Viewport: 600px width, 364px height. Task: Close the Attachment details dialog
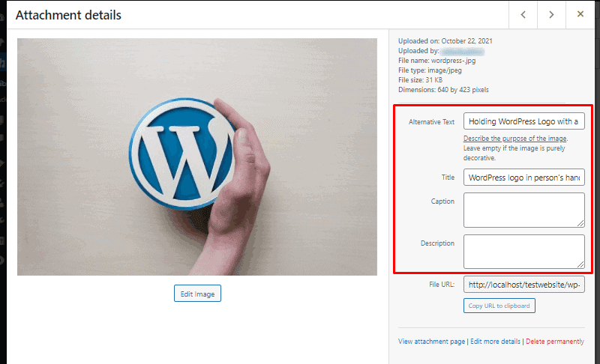(580, 14)
